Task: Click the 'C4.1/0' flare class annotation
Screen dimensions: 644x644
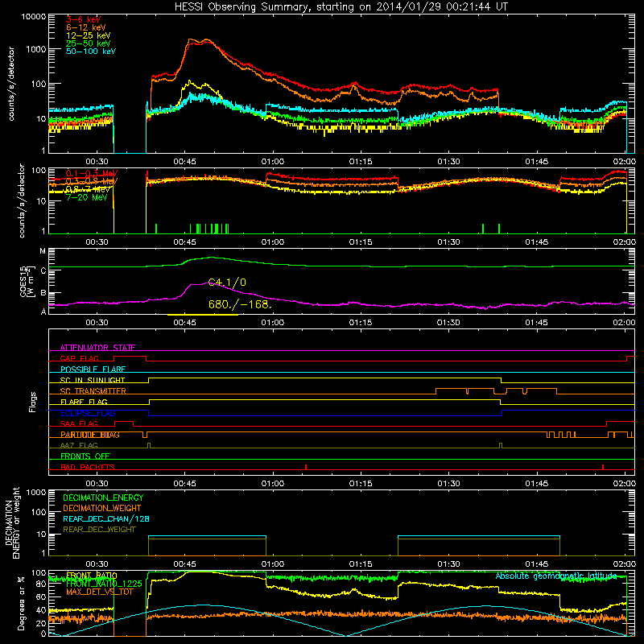Action: pyautogui.click(x=227, y=283)
